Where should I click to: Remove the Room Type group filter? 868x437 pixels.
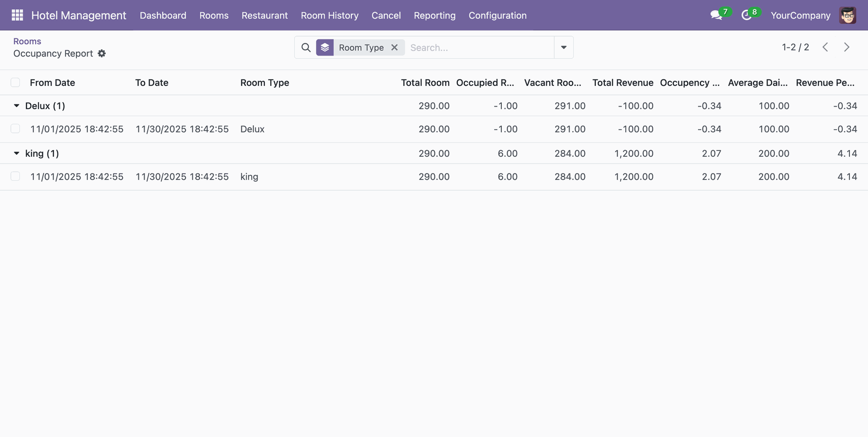click(394, 47)
